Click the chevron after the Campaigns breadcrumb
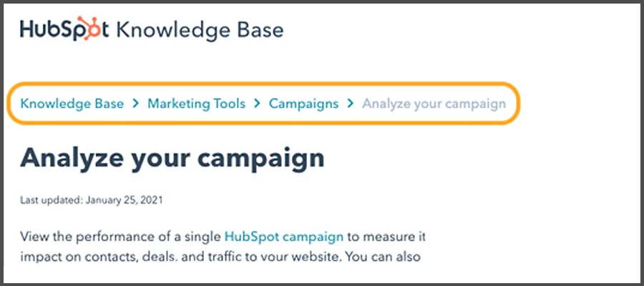This screenshot has height=286, width=644. 350,104
